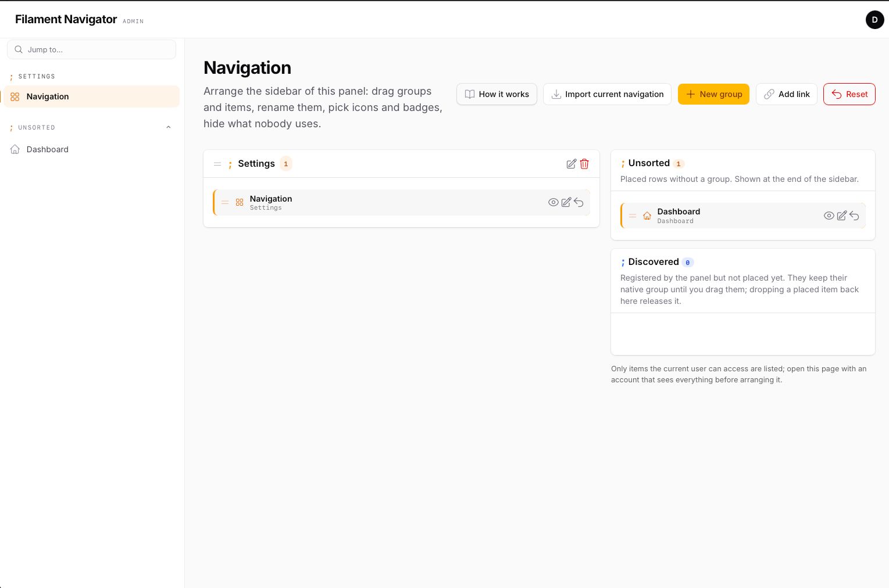Screen dimensions: 889x588
Task: Create a New group
Action: pyautogui.click(x=713, y=94)
